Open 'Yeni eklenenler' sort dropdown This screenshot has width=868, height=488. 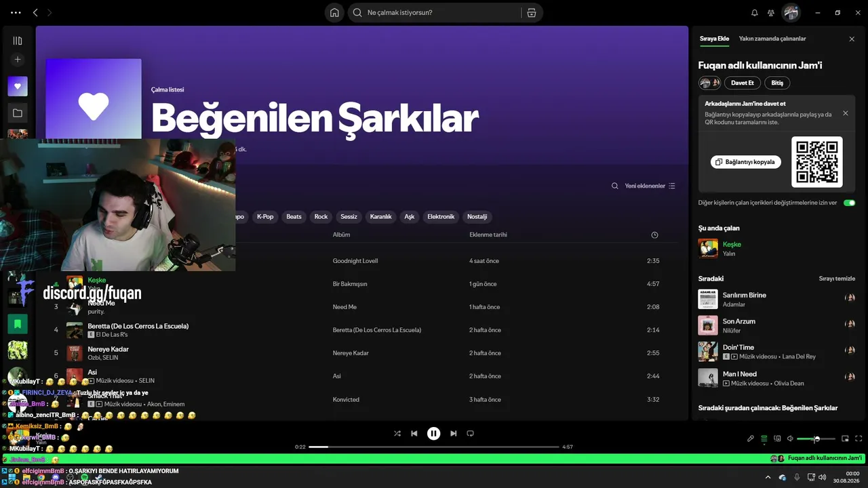(x=650, y=186)
